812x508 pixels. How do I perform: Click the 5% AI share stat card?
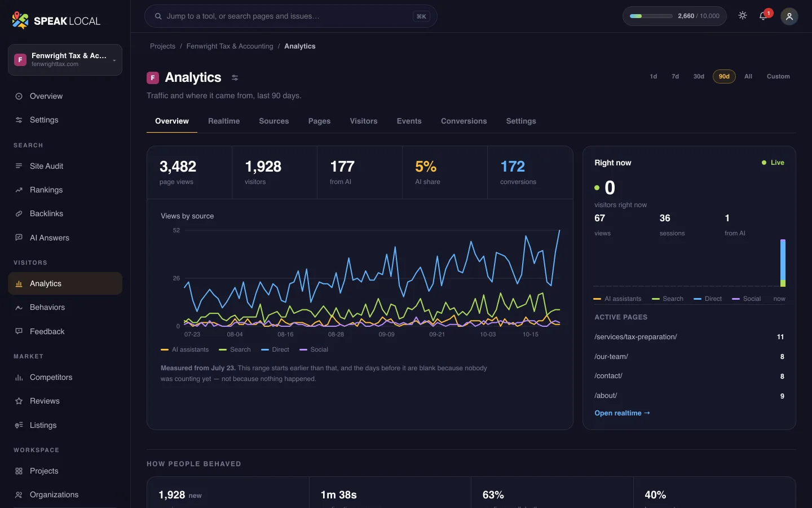(x=445, y=173)
